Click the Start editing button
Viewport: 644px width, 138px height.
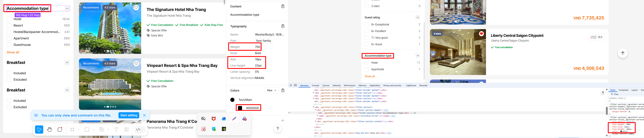(x=129, y=115)
